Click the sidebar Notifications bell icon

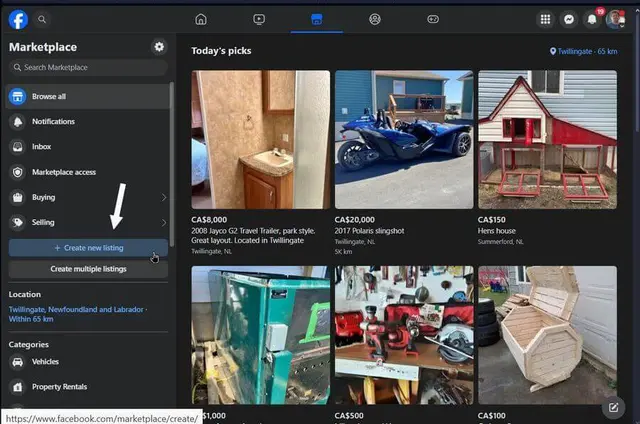18,122
